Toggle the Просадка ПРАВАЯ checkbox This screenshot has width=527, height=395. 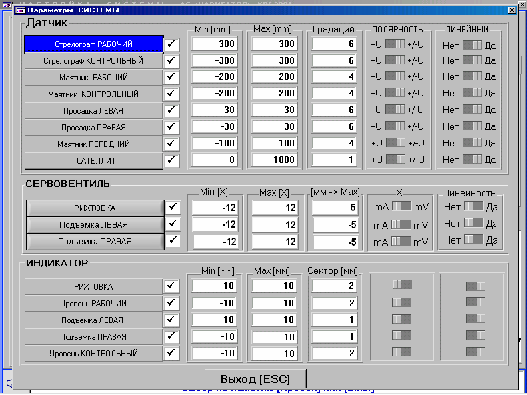point(171,127)
